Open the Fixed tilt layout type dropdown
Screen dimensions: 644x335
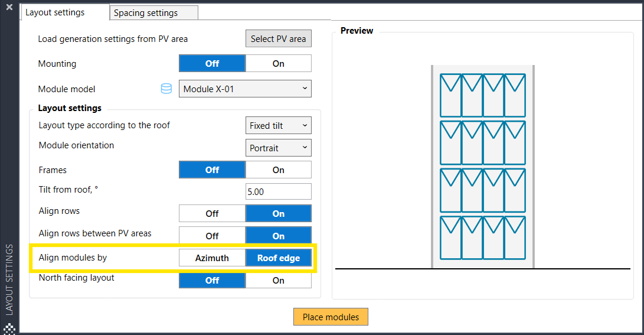[279, 125]
